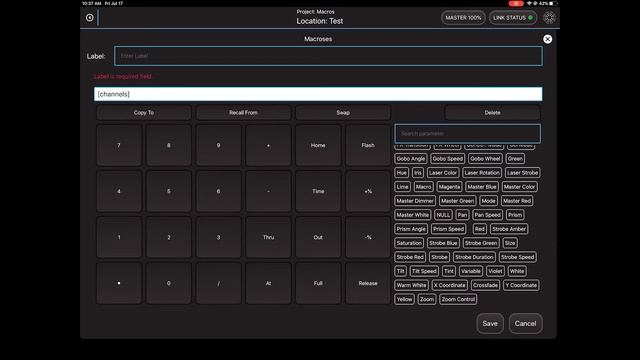
Task: Tap the +% key
Action: click(368, 191)
